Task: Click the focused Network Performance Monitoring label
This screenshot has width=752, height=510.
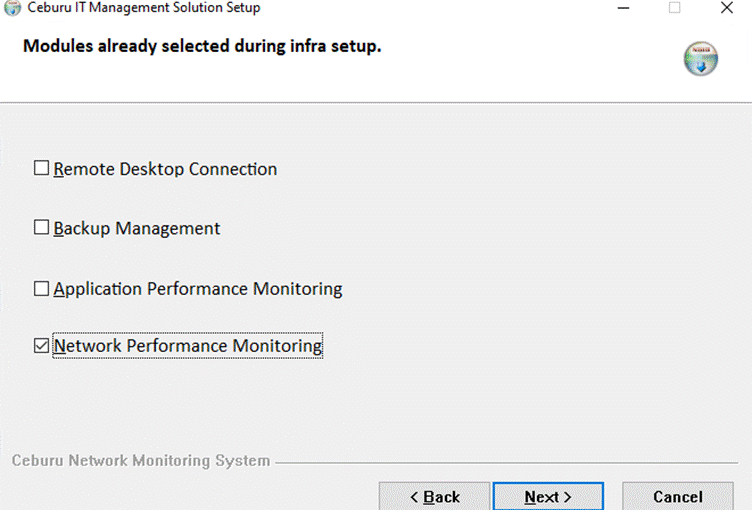Action: pos(188,345)
